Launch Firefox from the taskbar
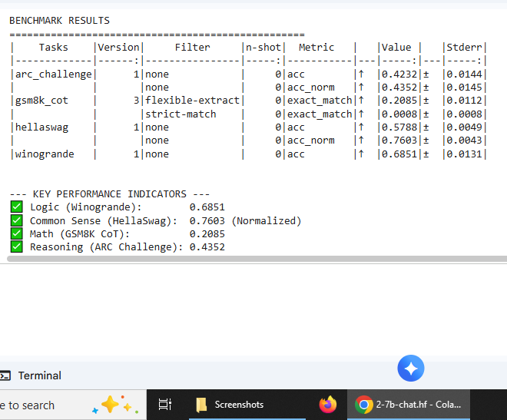Viewport: 507px width, 420px height. pyautogui.click(x=328, y=405)
